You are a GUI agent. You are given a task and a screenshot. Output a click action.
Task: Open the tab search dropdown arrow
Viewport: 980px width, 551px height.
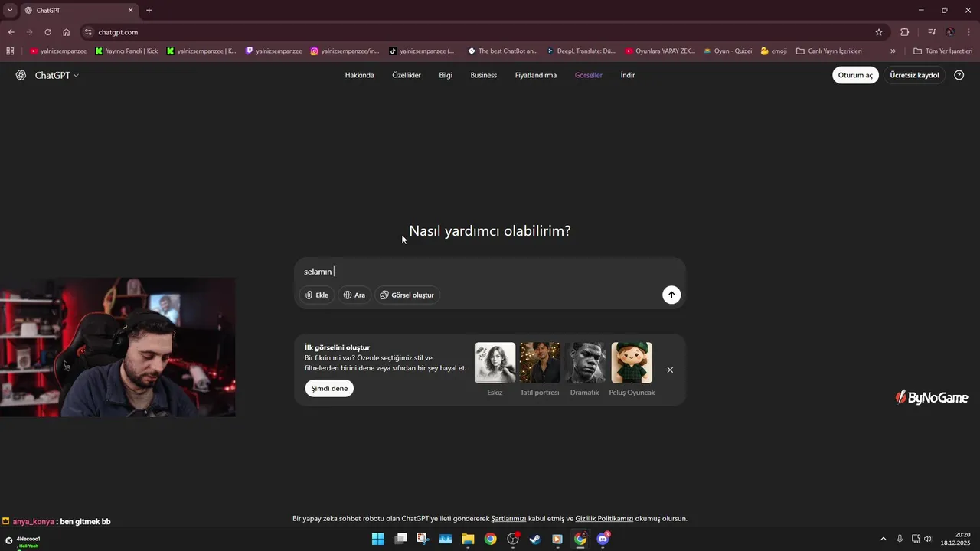tap(10, 10)
